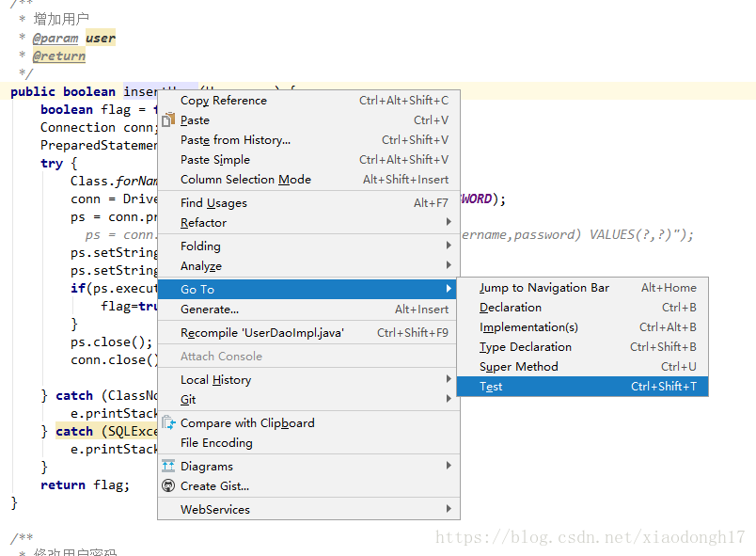Select Super Method submenu item
This screenshot has width=756, height=556.
(582, 367)
